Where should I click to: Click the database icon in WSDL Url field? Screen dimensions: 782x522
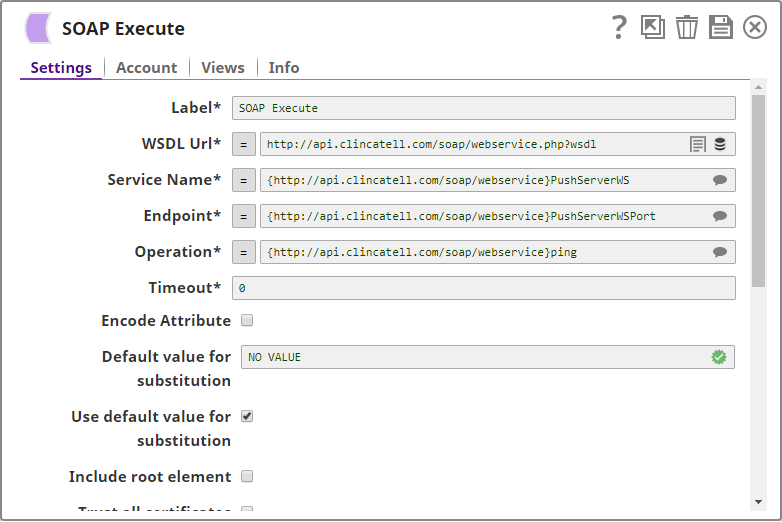click(720, 144)
